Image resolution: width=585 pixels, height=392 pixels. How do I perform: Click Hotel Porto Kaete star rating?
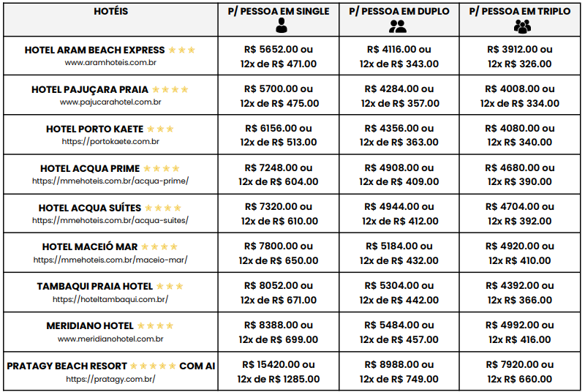coord(160,129)
